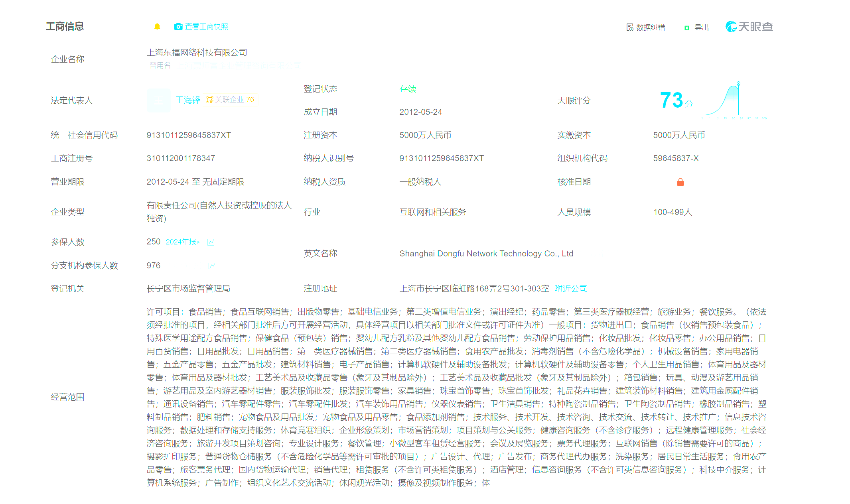Select industry 互联网和相关服务
This screenshot has height=504, width=850.
(x=433, y=212)
